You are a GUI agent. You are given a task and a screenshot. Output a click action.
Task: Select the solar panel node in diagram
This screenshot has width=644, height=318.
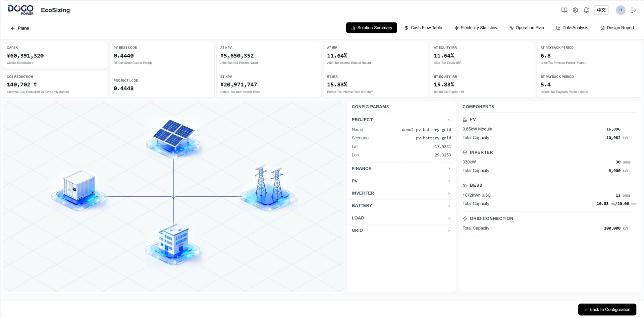[x=173, y=138]
